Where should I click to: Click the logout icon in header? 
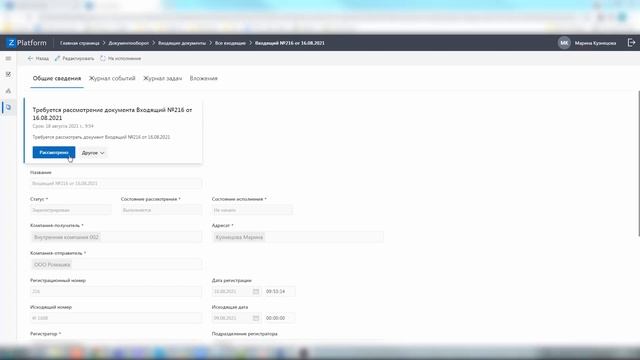pos(631,43)
